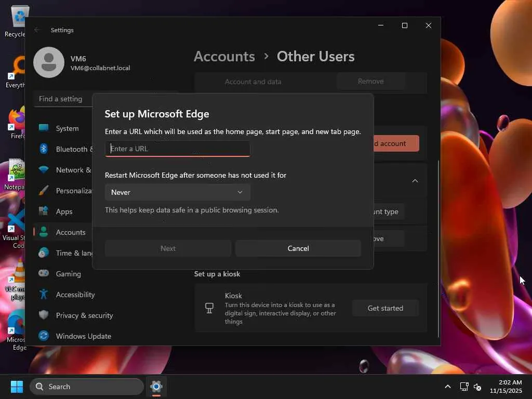Open the Accessibility figure icon
The width and height of the screenshot is (532, 399).
(x=44, y=294)
